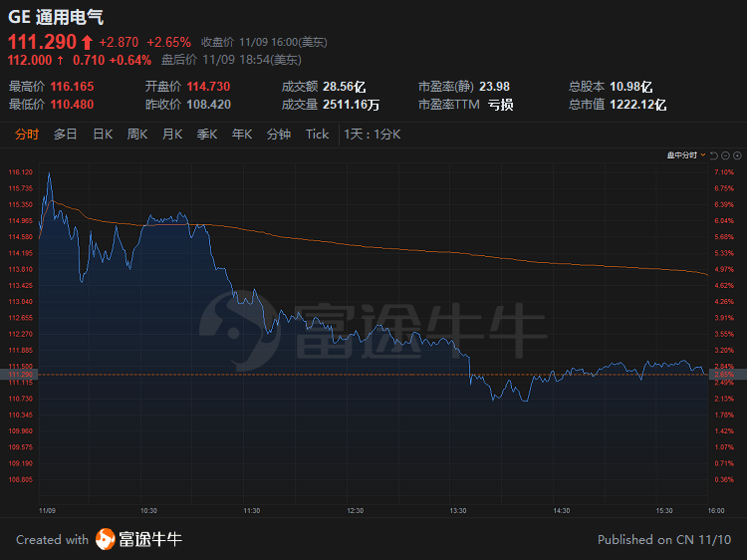Click the 最高价 value 116.165
747x560 pixels.
[x=72, y=87]
